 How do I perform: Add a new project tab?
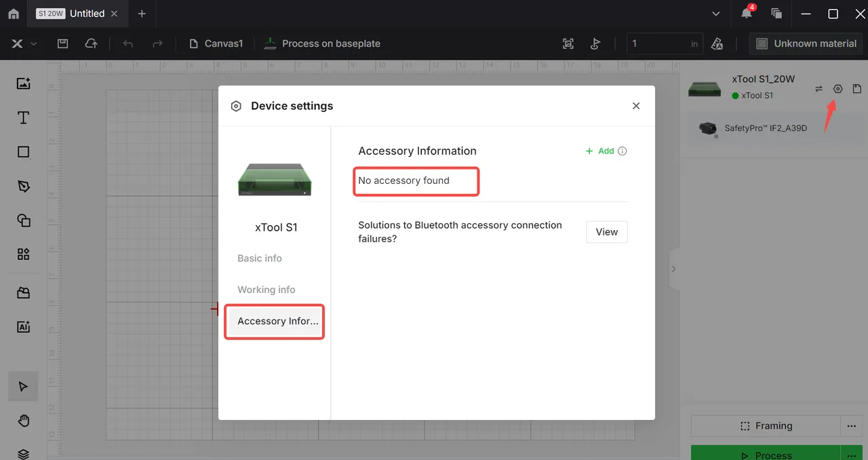point(142,14)
